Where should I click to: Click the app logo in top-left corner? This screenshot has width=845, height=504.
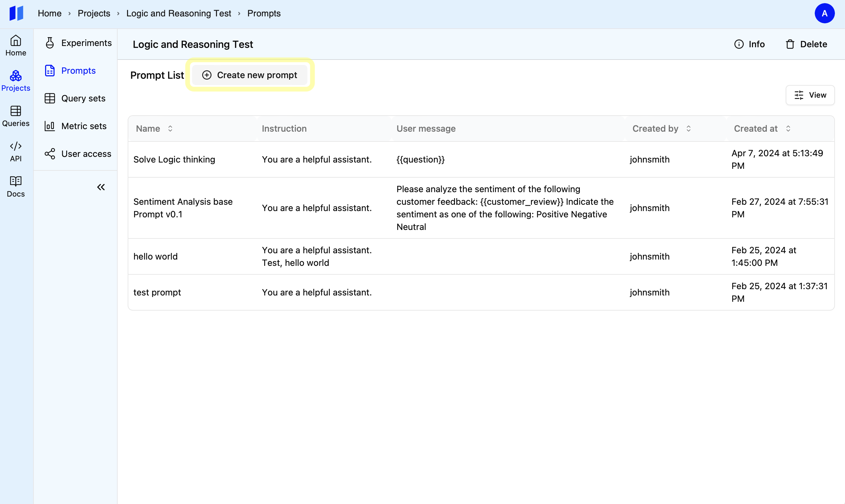[x=16, y=13]
